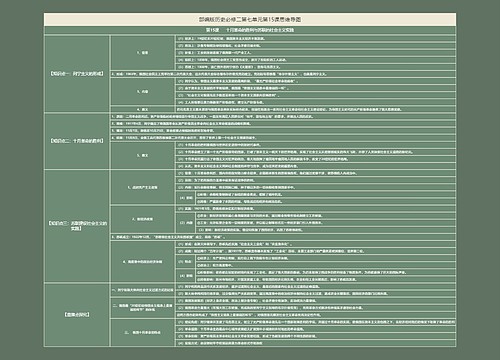Click the '3. 内容' cell under 知识点一
Screen dimensions: 500x360
pyautogui.click(x=143, y=92)
